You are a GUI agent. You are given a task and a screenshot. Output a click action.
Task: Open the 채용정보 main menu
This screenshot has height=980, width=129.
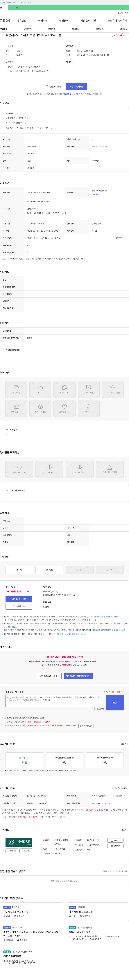[22, 21]
